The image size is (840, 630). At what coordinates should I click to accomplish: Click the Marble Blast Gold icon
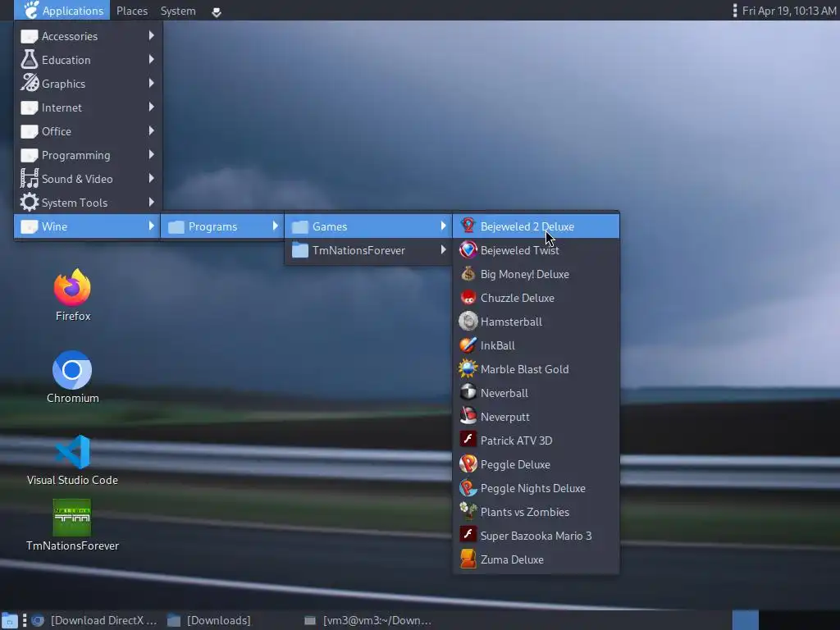pyautogui.click(x=468, y=368)
